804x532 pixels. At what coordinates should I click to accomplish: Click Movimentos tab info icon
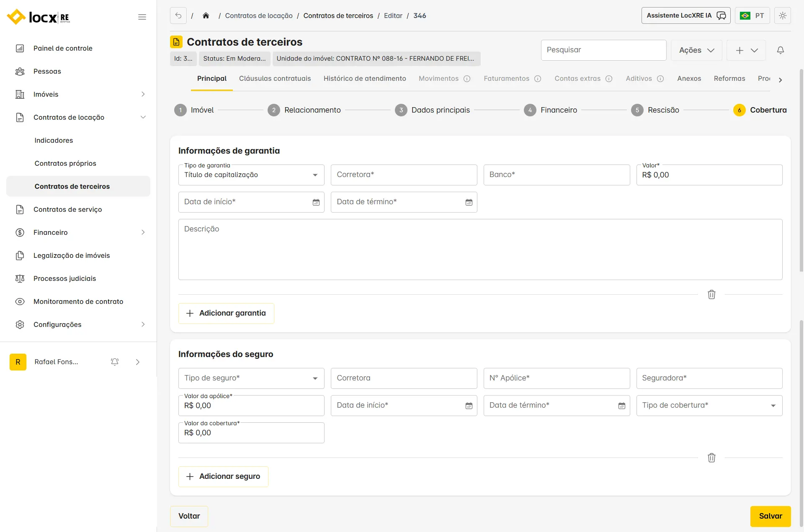click(x=467, y=79)
